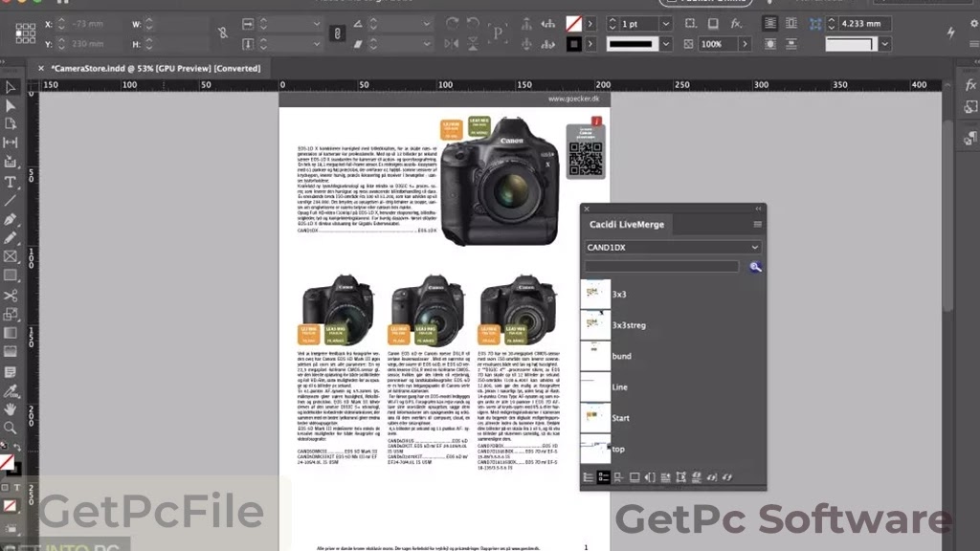Select the Line template row

[673, 387]
